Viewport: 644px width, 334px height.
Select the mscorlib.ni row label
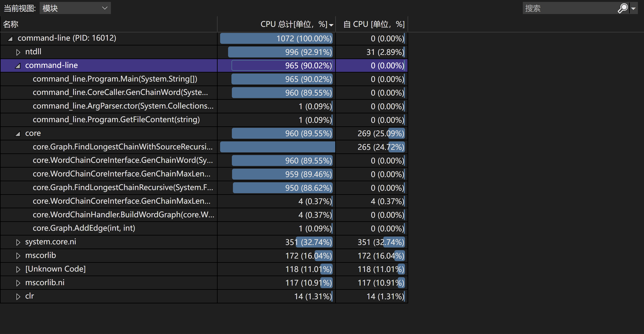[x=45, y=282]
